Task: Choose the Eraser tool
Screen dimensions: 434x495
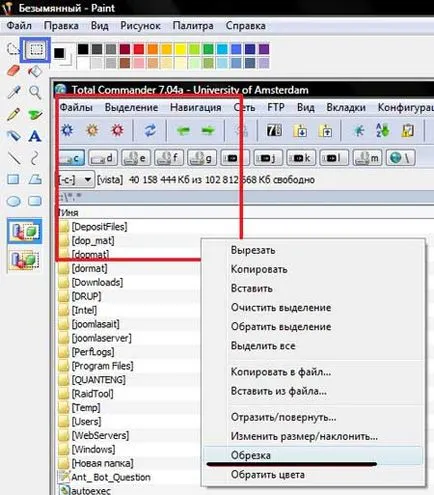Action: point(13,71)
